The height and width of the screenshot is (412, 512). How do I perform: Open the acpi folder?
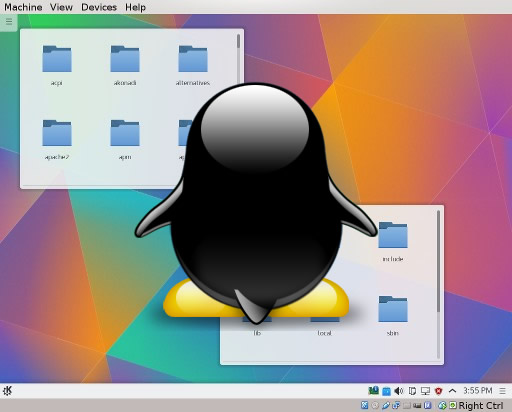tap(57, 66)
